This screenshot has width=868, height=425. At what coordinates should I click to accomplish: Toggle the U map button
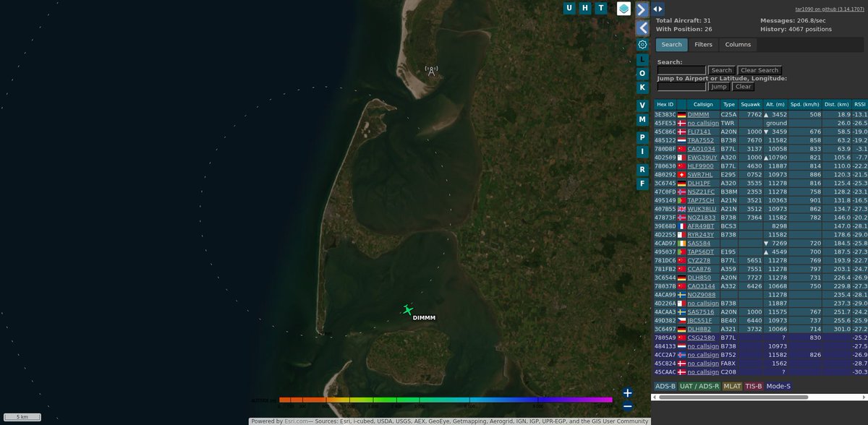[569, 8]
